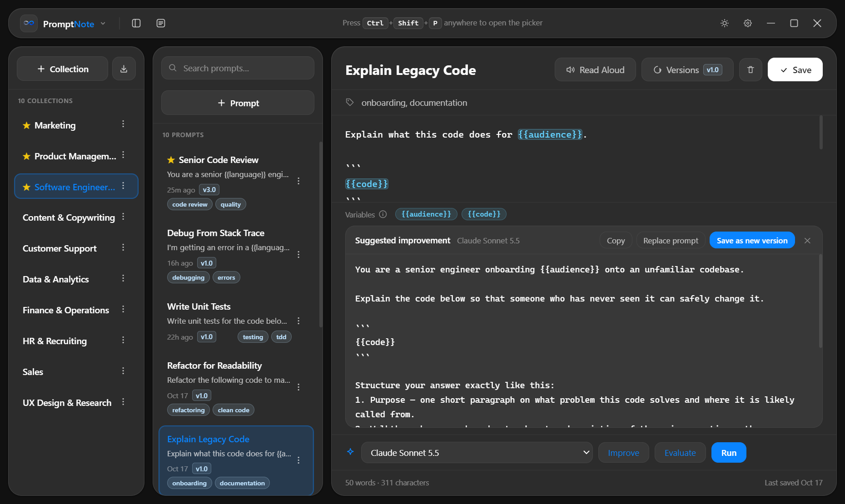Close the Suggested improvement panel
Viewport: 845px width, 504px height.
(x=807, y=241)
